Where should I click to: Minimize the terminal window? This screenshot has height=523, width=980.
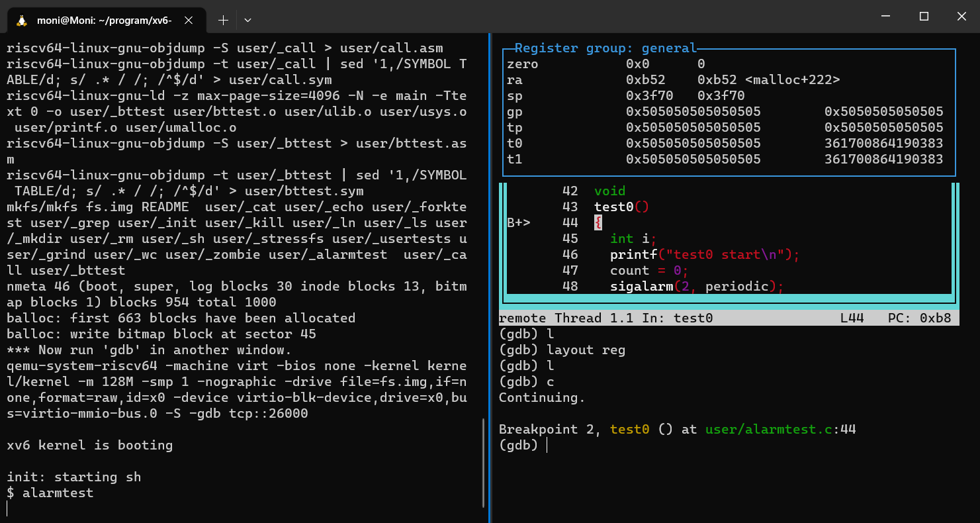[887, 17]
